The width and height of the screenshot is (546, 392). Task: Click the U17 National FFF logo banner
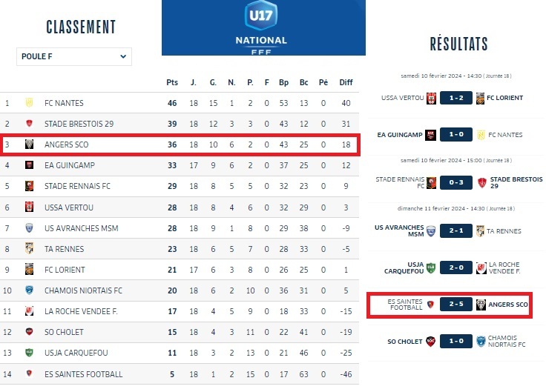(x=263, y=27)
